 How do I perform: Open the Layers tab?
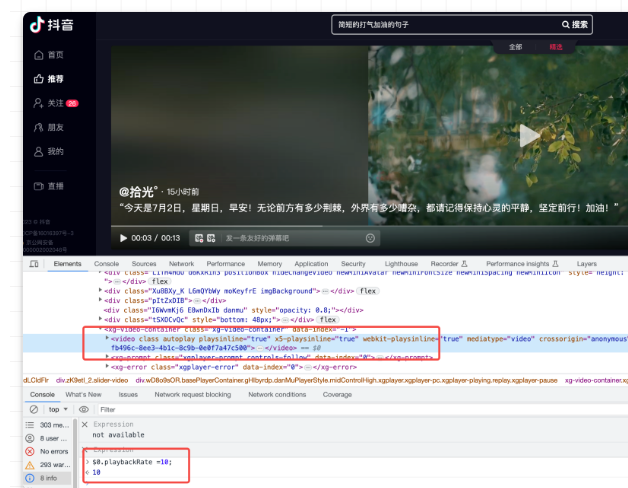[587, 264]
